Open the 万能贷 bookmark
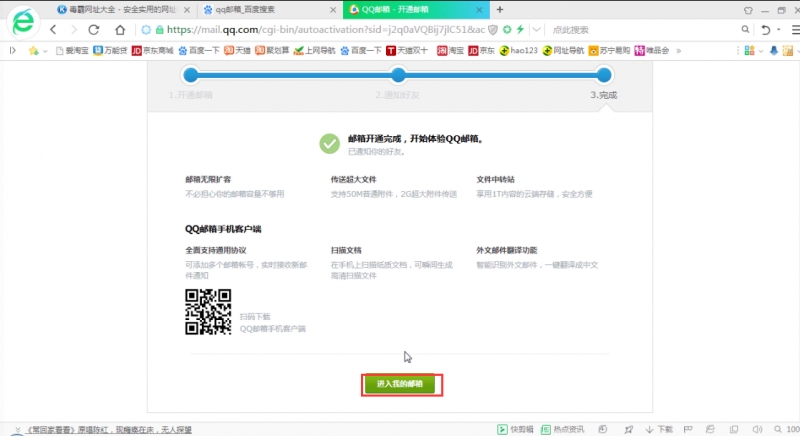This screenshot has height=436, width=800. pyautogui.click(x=110, y=50)
